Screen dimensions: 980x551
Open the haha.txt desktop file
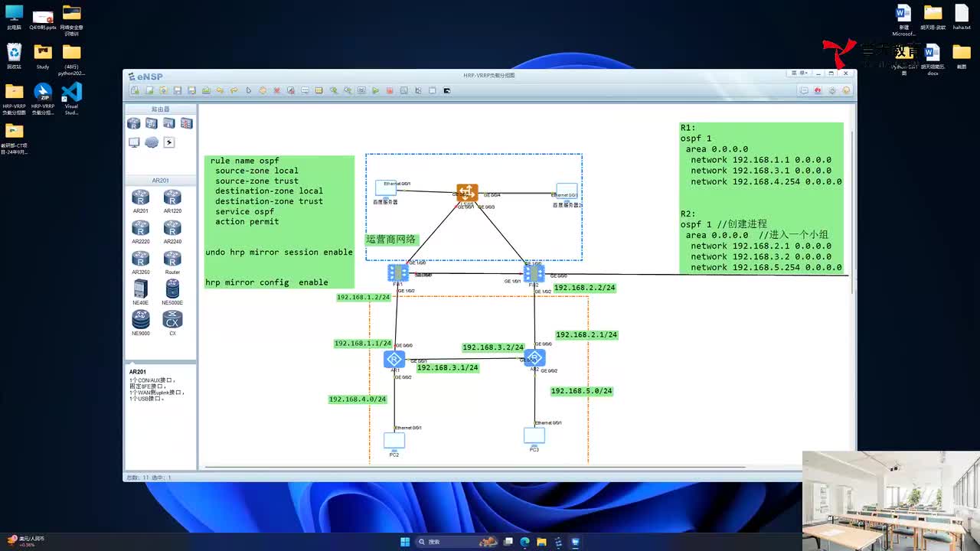tap(962, 17)
